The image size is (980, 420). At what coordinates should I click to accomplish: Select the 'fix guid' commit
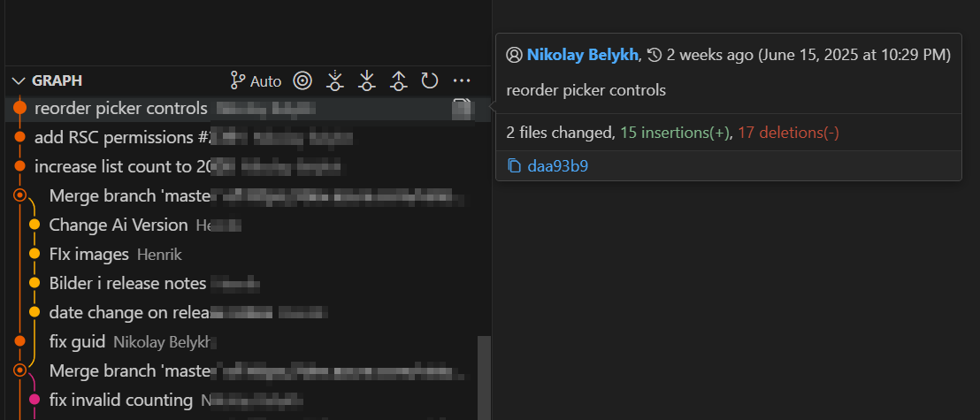[x=77, y=341]
